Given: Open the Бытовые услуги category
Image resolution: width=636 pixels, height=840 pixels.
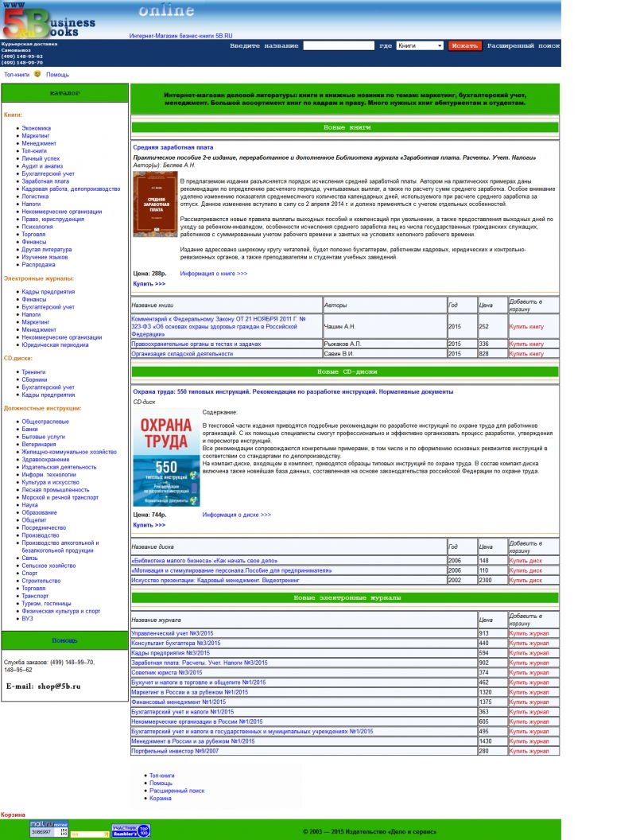Looking at the screenshot, I should (44, 437).
